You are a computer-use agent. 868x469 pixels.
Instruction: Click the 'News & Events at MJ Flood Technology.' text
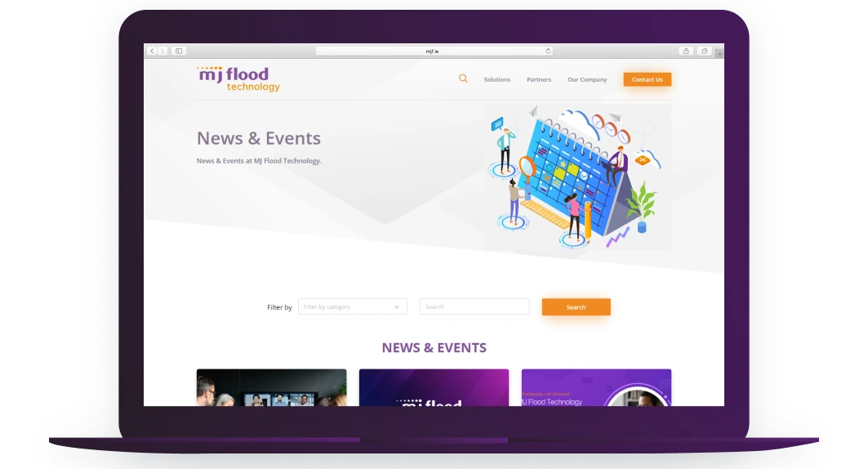tap(259, 161)
